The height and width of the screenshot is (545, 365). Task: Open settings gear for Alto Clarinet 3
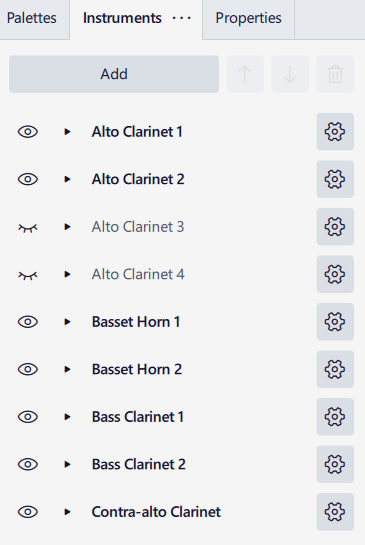pyautogui.click(x=335, y=227)
